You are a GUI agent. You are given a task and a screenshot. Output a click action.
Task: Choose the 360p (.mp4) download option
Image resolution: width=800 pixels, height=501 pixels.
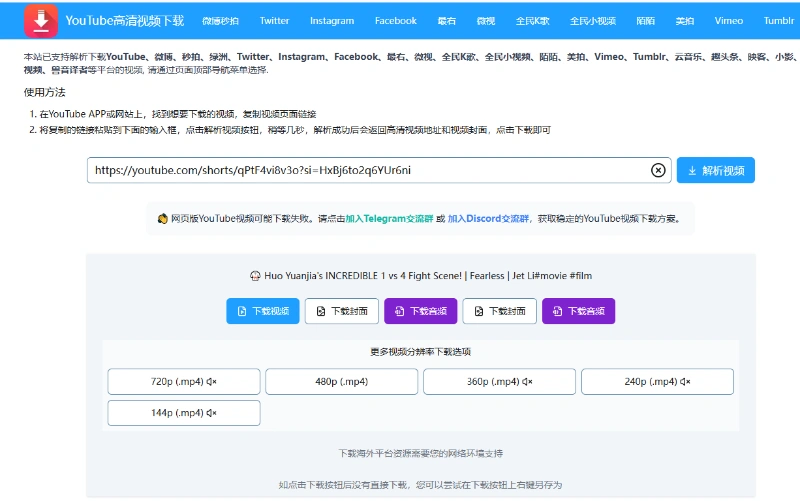point(499,382)
